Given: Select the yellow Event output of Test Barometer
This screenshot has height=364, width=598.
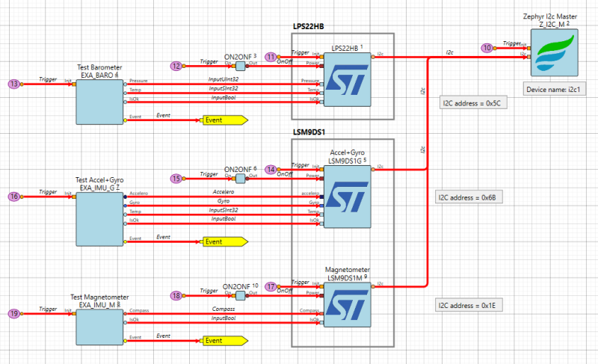Looking at the screenshot, I should pos(225,120).
